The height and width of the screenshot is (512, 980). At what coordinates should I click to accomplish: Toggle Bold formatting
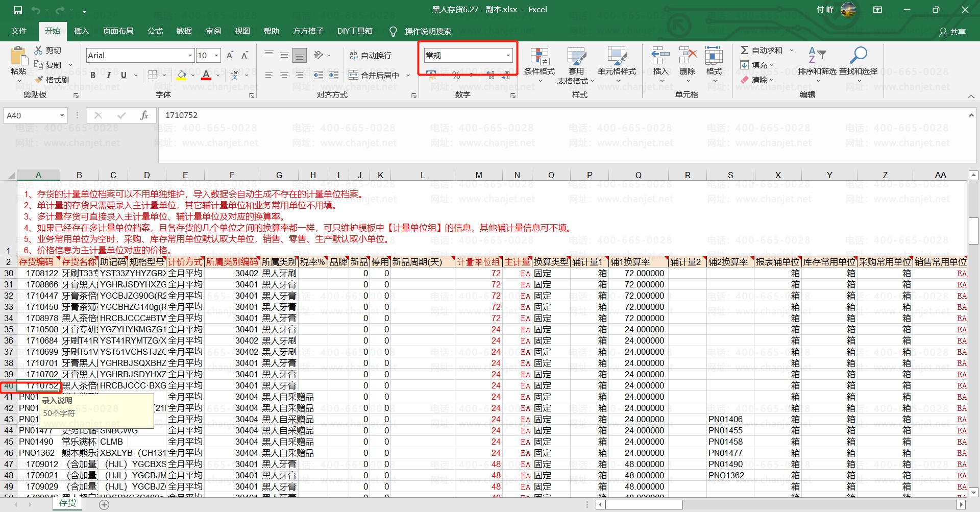click(93, 75)
